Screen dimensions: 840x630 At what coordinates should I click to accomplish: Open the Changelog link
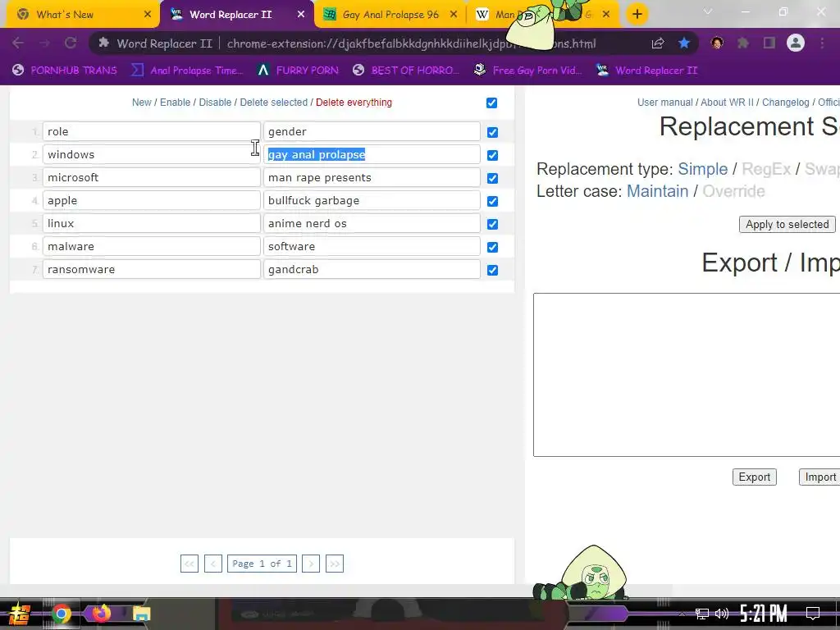(785, 103)
